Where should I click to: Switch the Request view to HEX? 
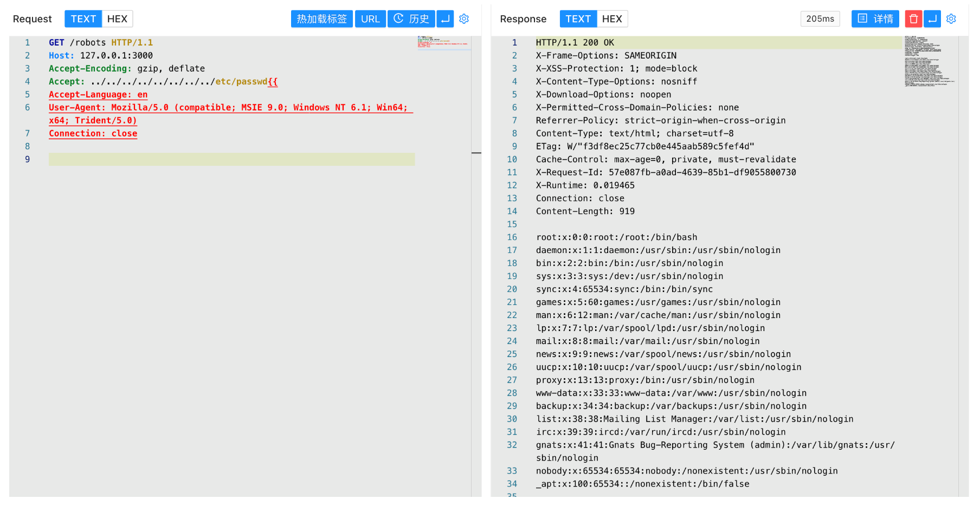117,19
